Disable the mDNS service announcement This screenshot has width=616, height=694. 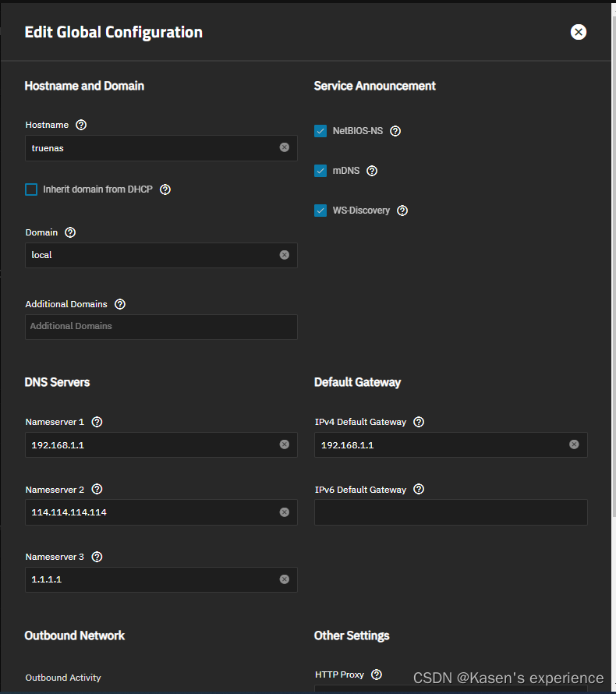click(320, 171)
